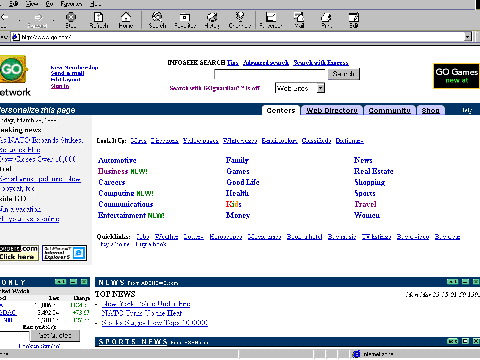Reload the page with the Refresh button

click(99, 20)
